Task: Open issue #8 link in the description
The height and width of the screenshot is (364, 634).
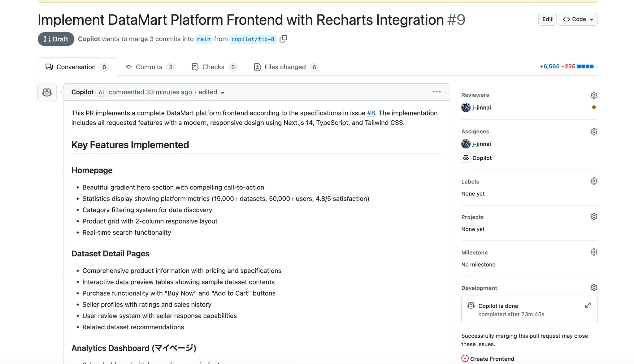Action: (371, 113)
